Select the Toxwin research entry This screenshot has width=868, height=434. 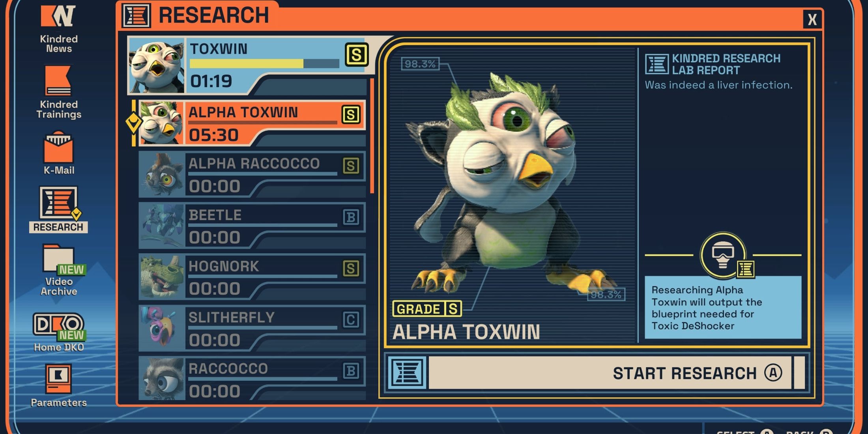click(x=249, y=65)
